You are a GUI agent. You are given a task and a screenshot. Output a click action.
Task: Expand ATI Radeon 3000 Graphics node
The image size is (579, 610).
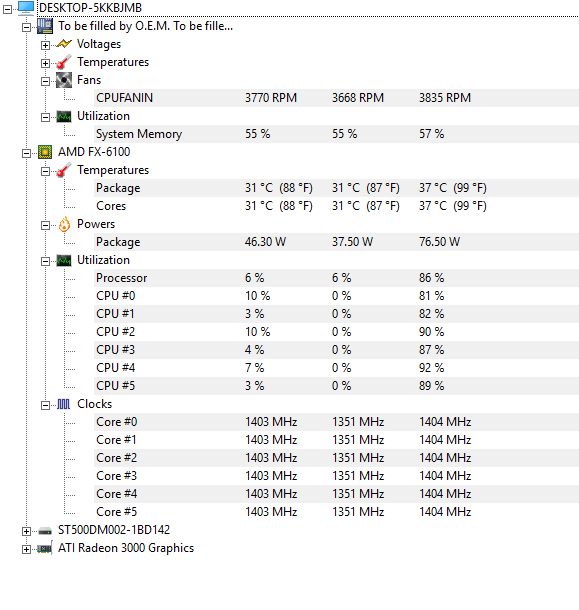26,549
